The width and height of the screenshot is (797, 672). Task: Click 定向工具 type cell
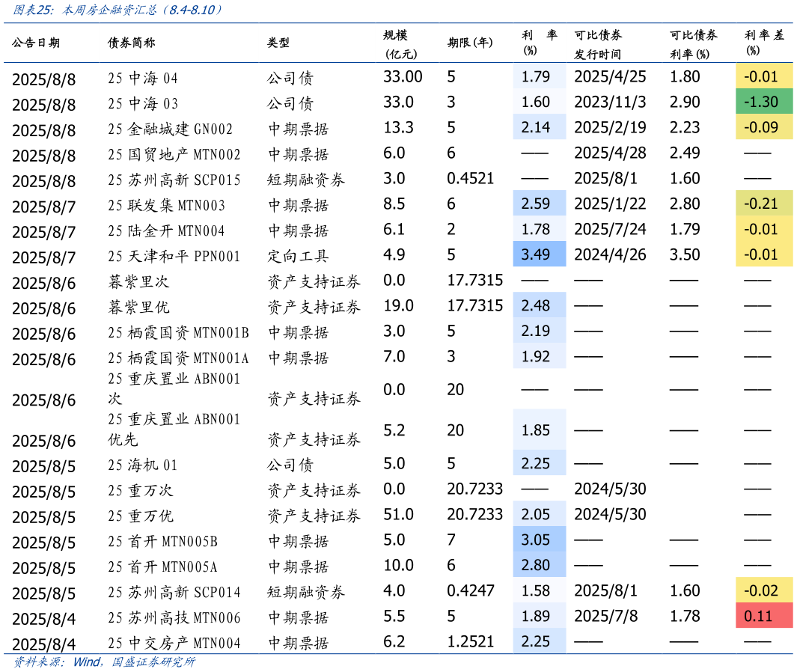tap(298, 256)
